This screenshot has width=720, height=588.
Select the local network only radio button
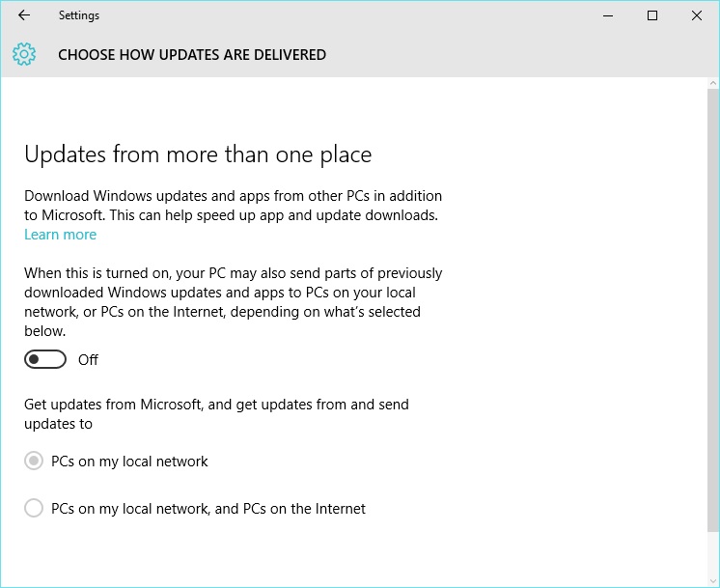click(x=34, y=462)
